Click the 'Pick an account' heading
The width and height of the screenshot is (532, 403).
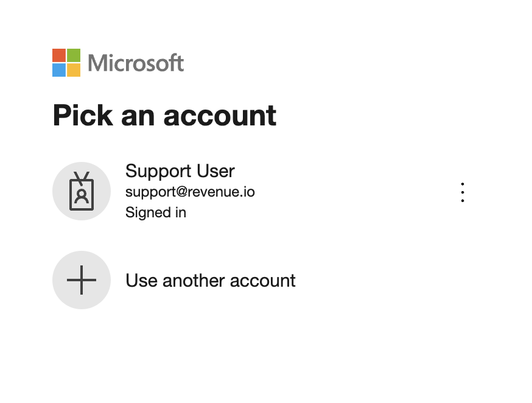coord(164,115)
